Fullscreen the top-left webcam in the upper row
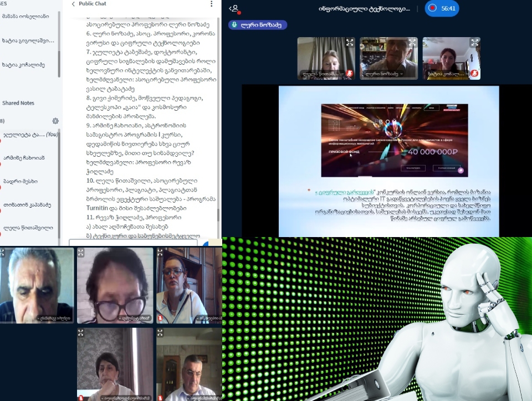The image size is (532, 401). (350, 42)
